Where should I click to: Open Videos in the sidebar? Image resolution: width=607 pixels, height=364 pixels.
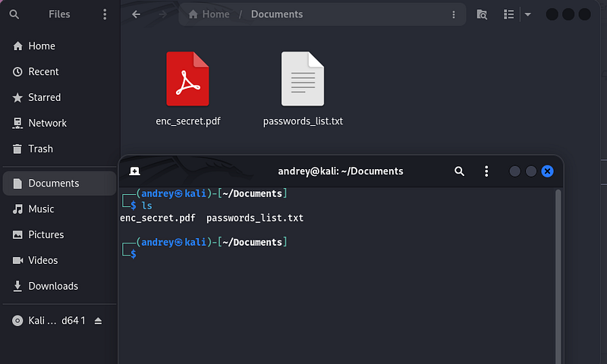60,260
